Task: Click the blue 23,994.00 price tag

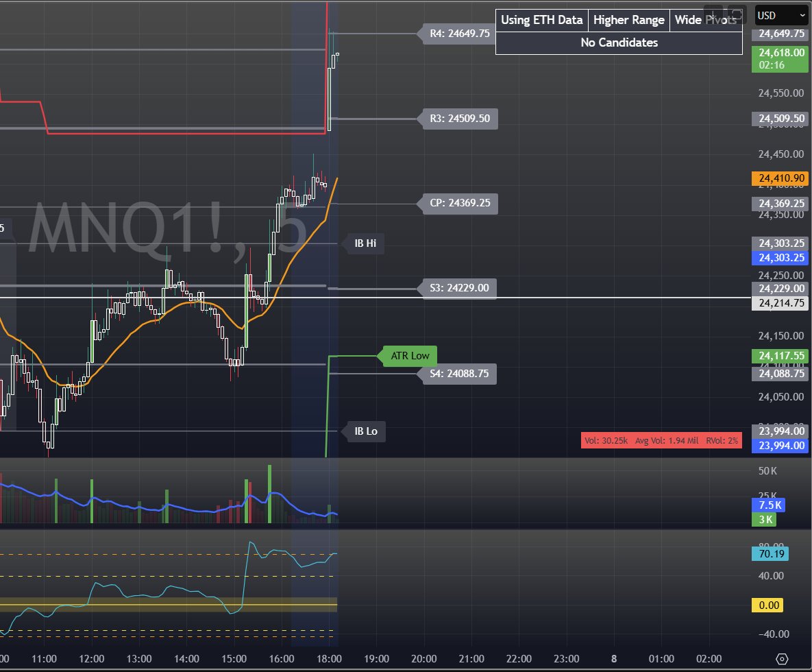Action: point(780,446)
